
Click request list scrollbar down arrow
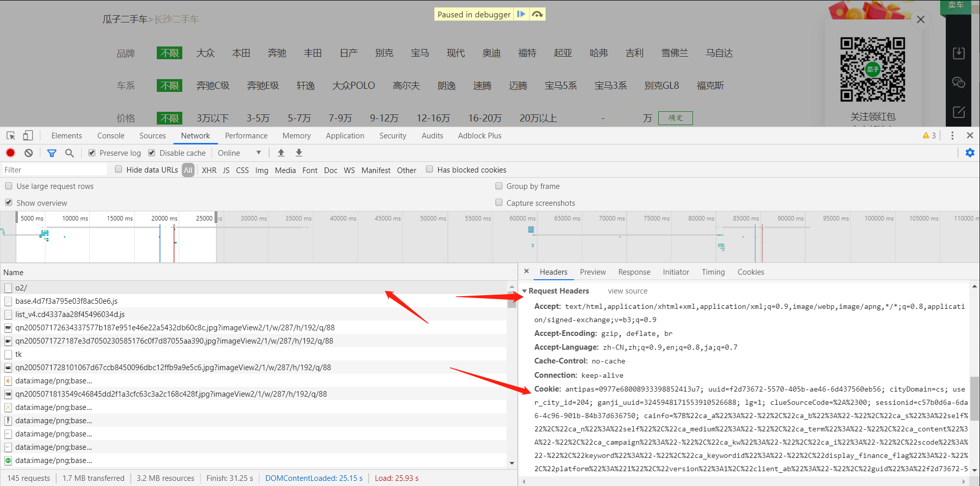512,463
